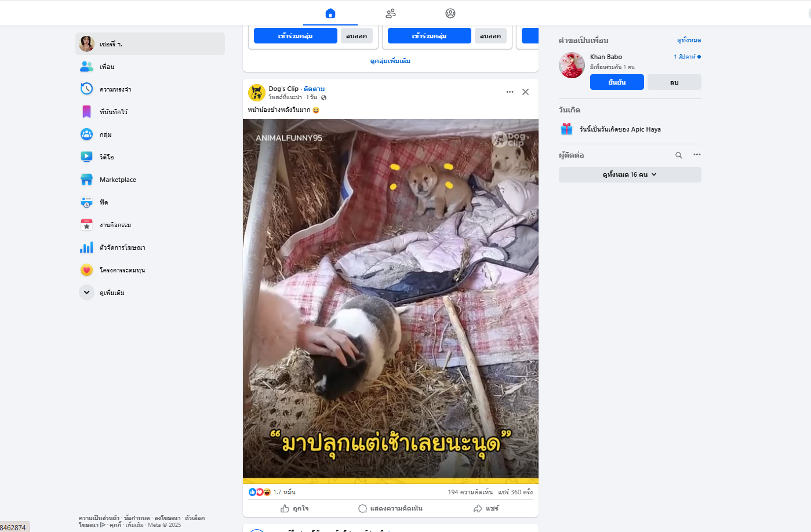This screenshot has width=811, height=532.
Task: Open the Home tab icon
Action: click(x=330, y=13)
